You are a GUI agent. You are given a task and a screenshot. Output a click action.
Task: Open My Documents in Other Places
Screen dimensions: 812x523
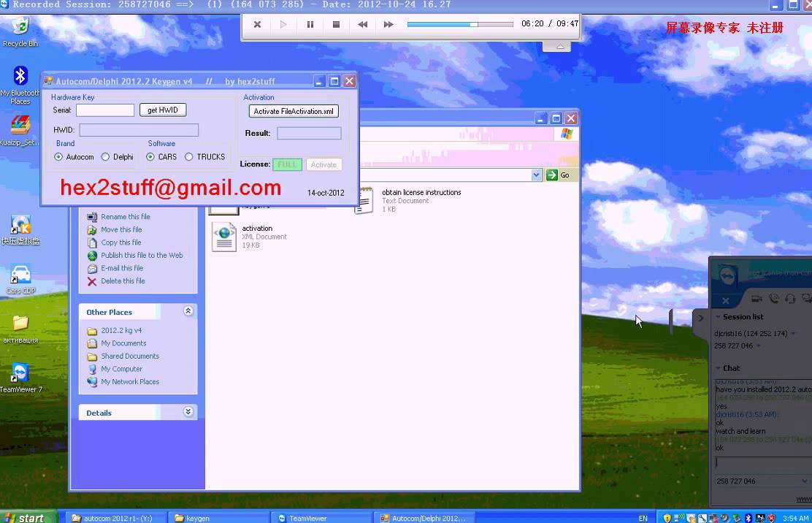(123, 343)
